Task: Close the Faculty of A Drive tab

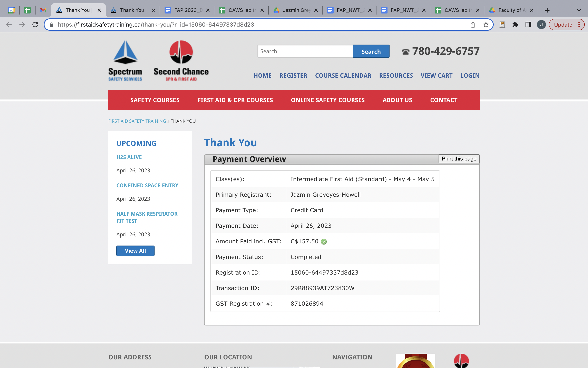Action: [532, 10]
